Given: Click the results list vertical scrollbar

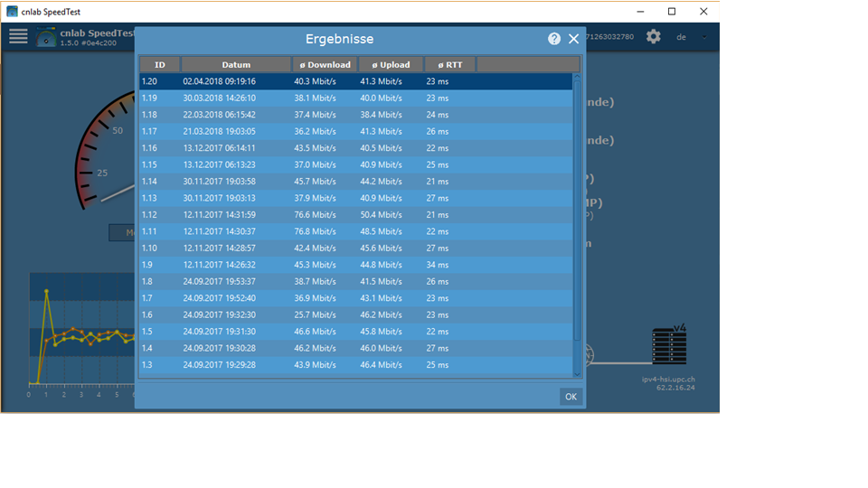Looking at the screenshot, I should click(x=577, y=226).
